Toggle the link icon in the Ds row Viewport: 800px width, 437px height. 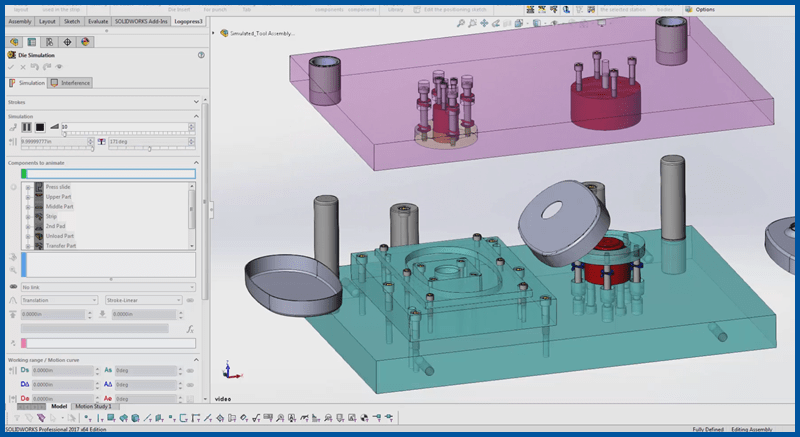(190, 371)
